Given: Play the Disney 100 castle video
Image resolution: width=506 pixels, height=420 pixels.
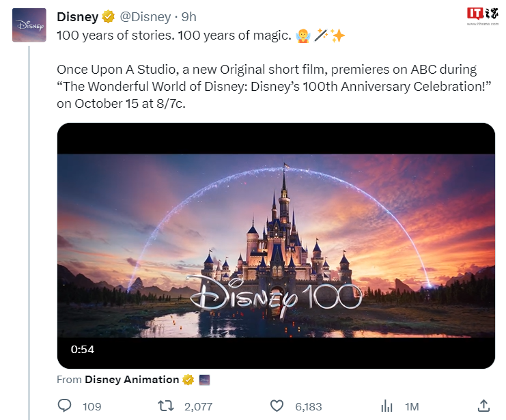Looking at the screenshot, I should pyautogui.click(x=275, y=246).
